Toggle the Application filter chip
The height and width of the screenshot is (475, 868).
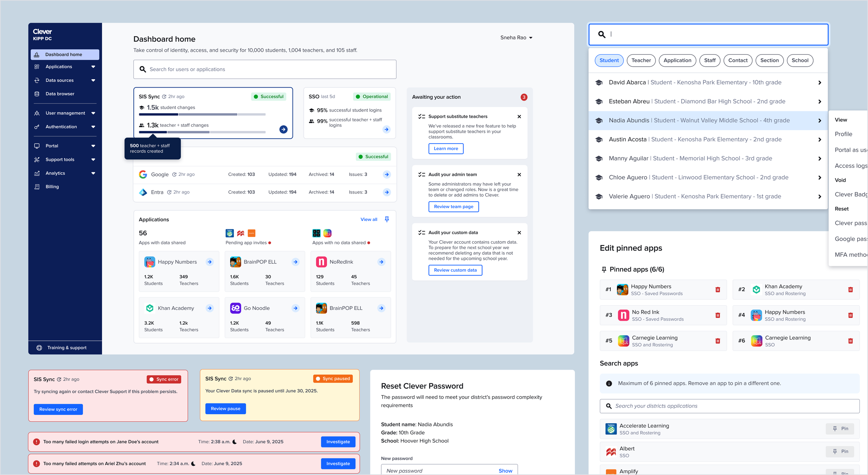click(x=677, y=60)
